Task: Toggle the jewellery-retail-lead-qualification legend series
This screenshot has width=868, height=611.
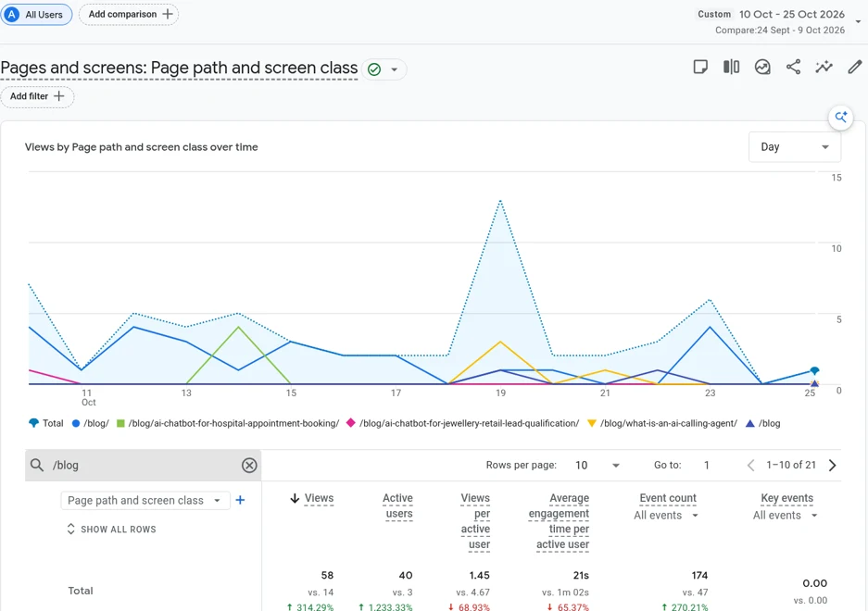Action: tap(463, 423)
